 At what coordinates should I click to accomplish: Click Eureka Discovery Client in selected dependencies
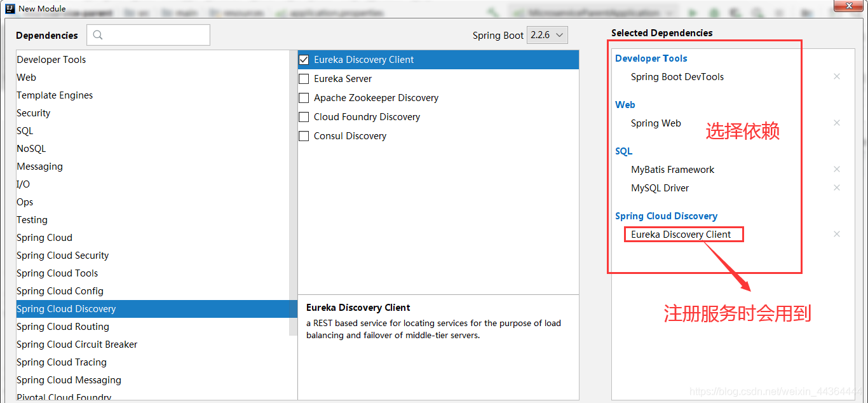(681, 235)
